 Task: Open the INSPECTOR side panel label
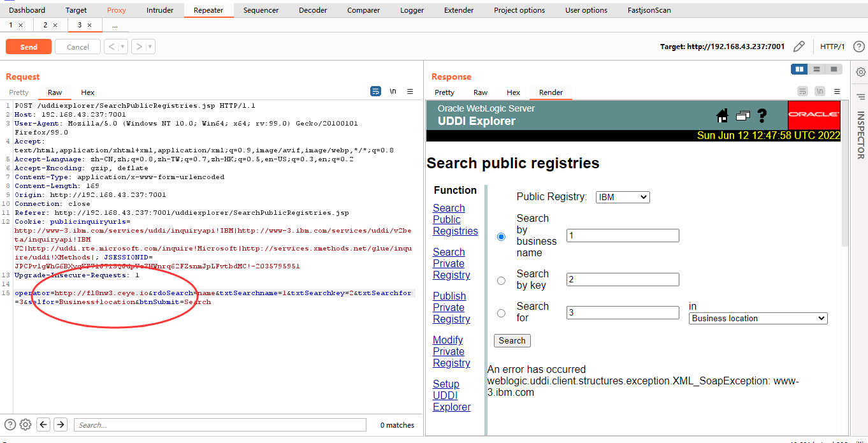pyautogui.click(x=860, y=135)
